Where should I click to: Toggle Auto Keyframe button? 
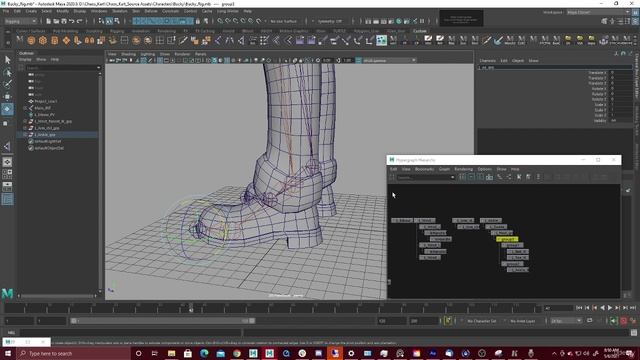[623, 321]
